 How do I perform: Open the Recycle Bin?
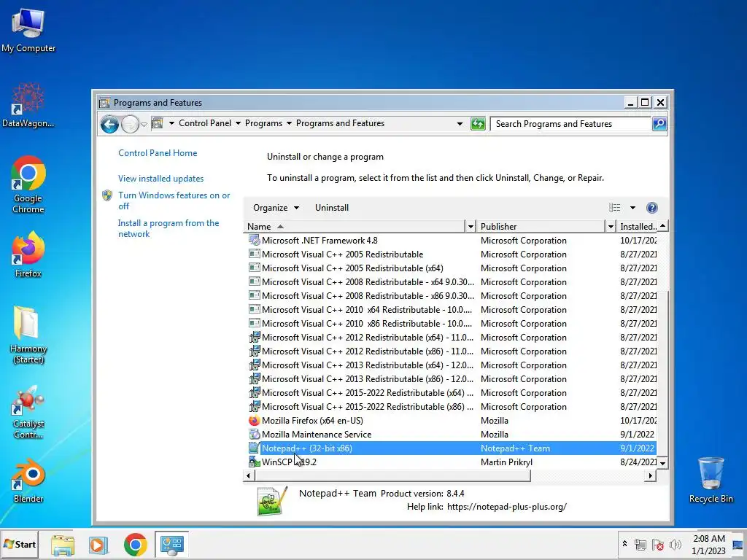click(711, 480)
